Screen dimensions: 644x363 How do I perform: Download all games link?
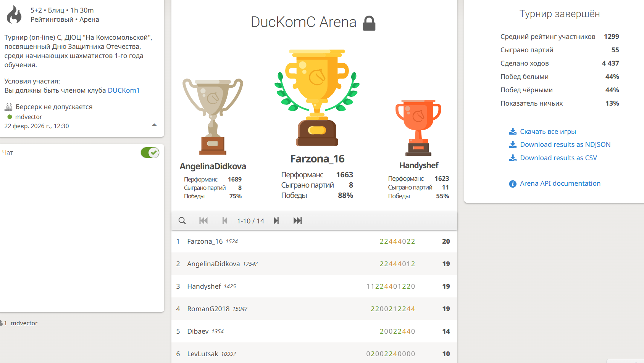click(x=547, y=132)
